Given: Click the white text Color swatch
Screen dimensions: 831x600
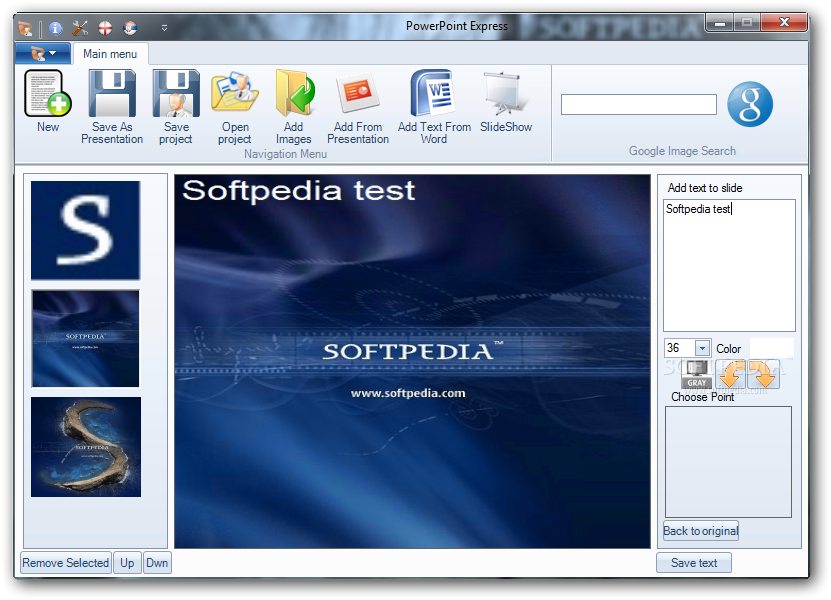Looking at the screenshot, I should (772, 348).
